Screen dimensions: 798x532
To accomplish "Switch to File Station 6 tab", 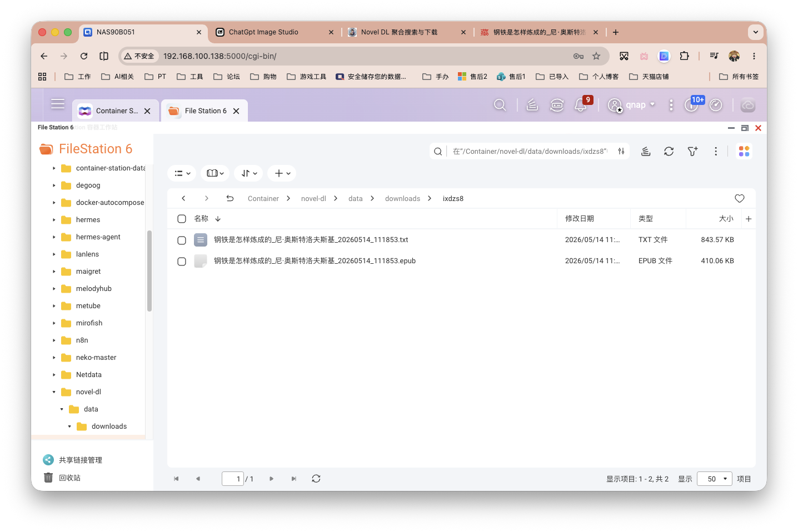I will [205, 111].
